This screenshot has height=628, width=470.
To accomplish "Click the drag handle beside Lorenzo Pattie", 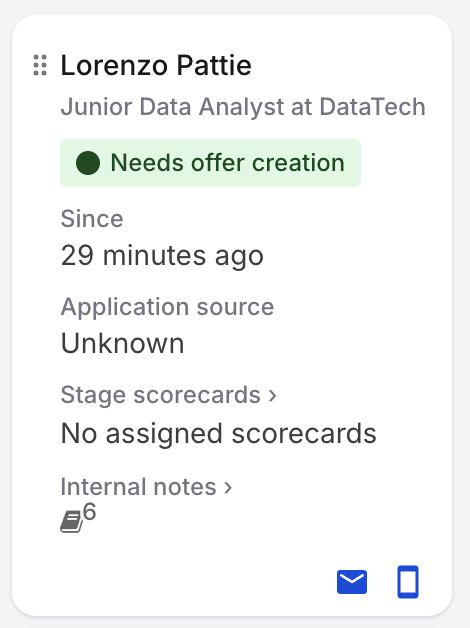I will coord(40,65).
